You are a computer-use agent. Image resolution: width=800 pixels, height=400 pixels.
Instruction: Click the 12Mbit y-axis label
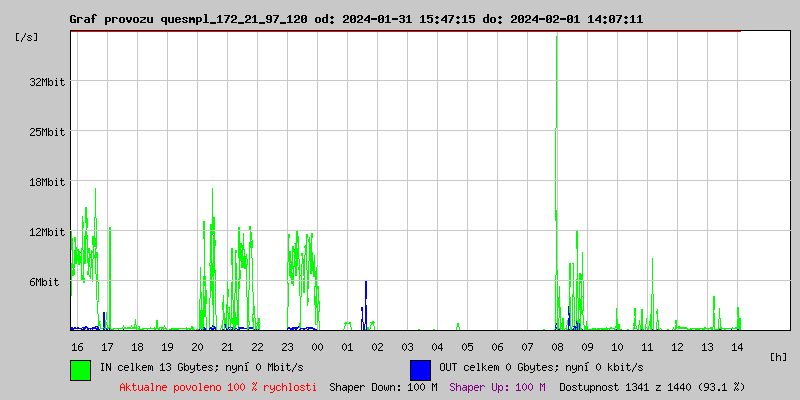coord(47,232)
